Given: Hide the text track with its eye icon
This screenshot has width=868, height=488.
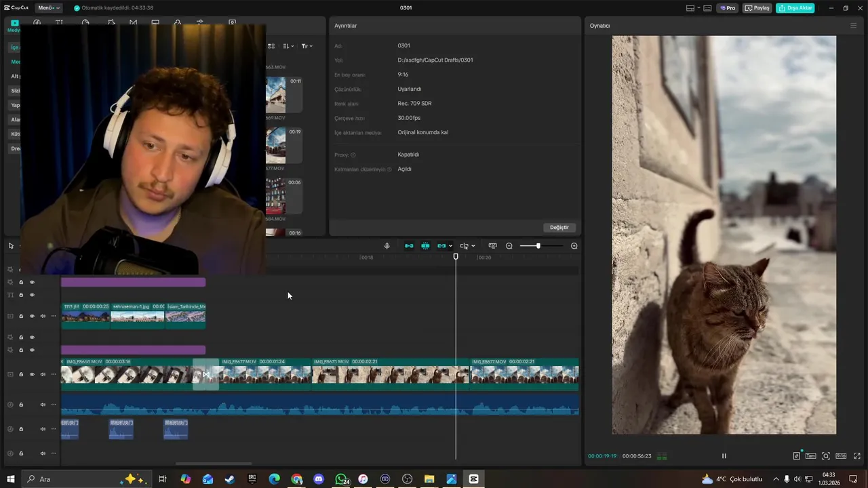Looking at the screenshot, I should point(32,295).
